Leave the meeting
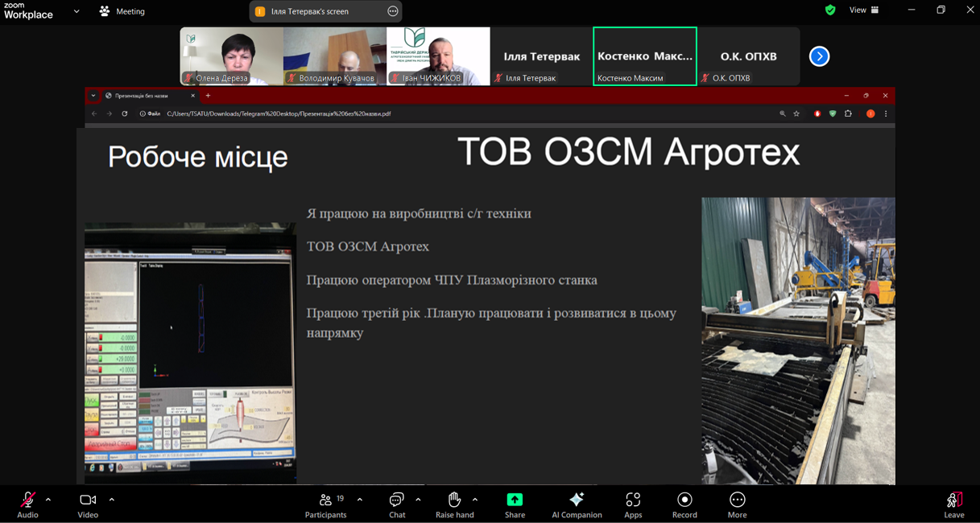The width and height of the screenshot is (980, 523). [953, 504]
